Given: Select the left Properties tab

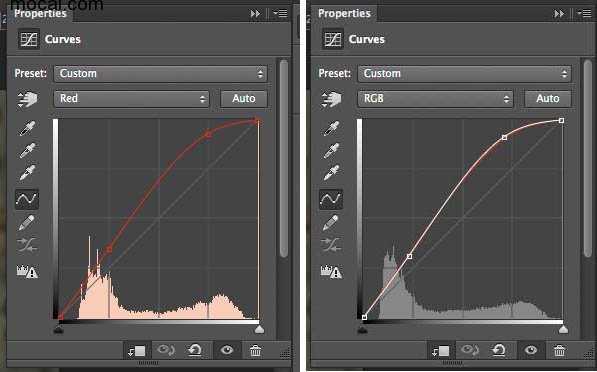Looking at the screenshot, I should click(x=40, y=14).
